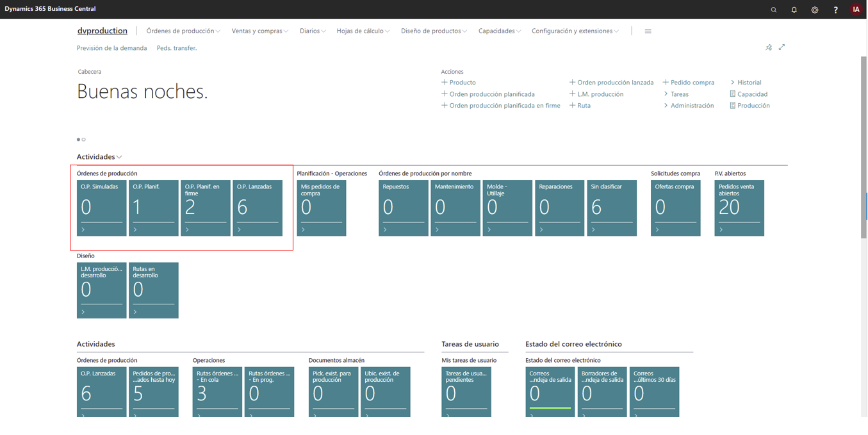Create Orden producción planificada en firme

coord(501,105)
